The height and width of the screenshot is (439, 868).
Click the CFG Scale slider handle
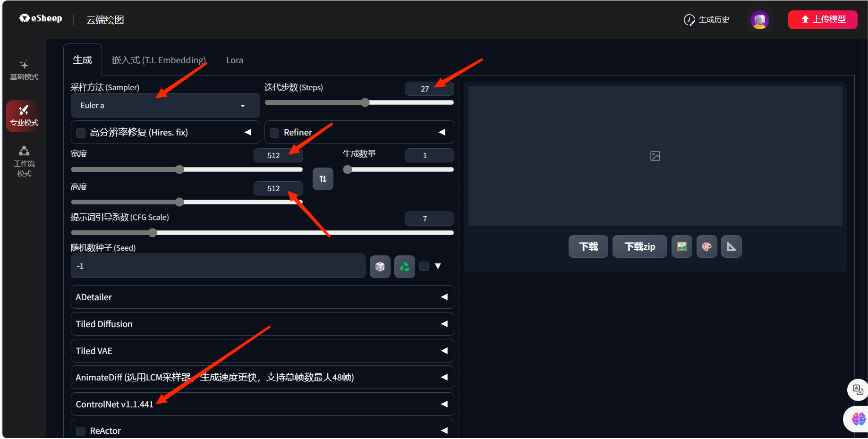[153, 233]
